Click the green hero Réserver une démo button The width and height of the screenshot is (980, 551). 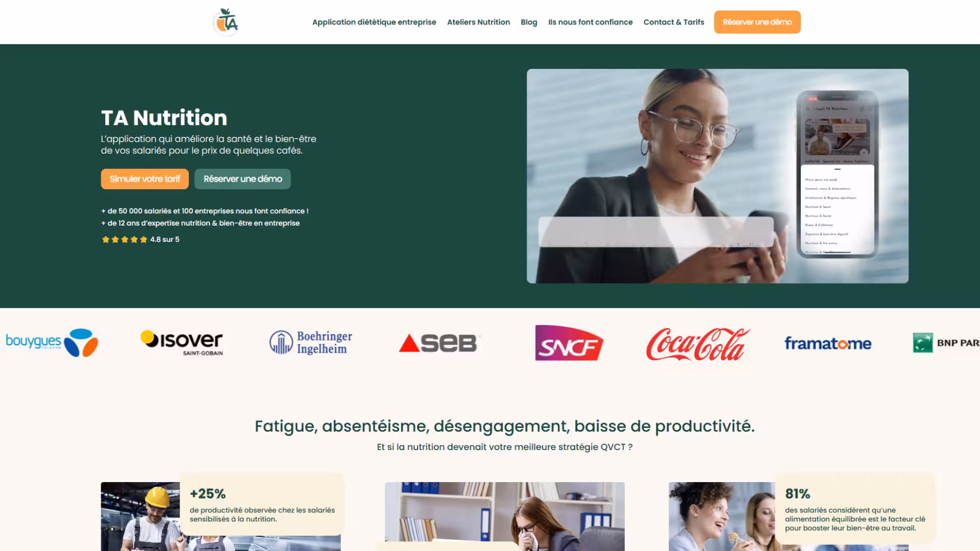[x=242, y=179]
